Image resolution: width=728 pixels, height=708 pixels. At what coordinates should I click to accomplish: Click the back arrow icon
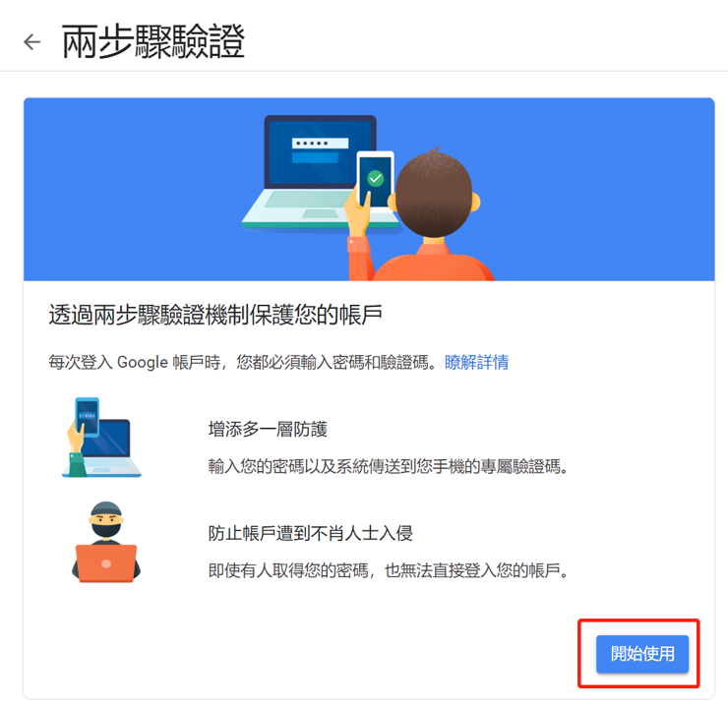[32, 41]
